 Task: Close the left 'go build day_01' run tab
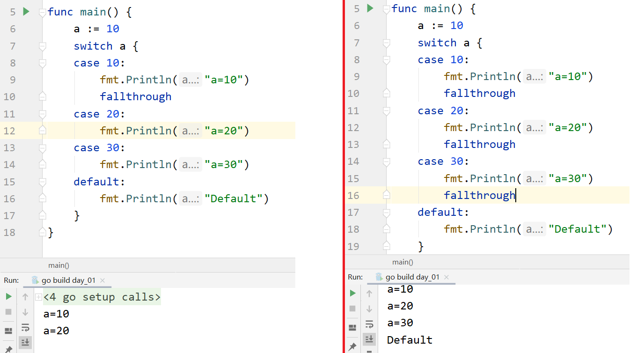tap(102, 280)
